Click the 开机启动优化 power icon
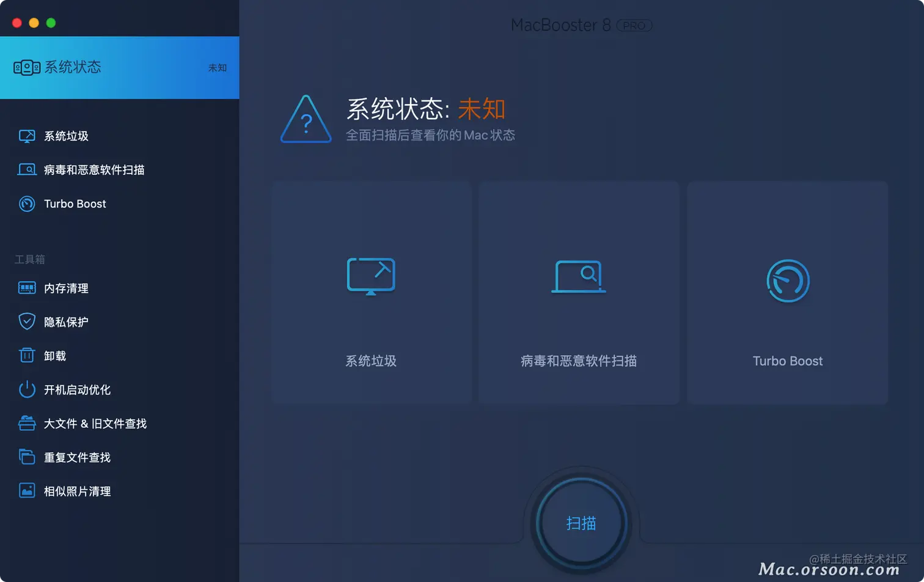Image resolution: width=924 pixels, height=582 pixels. pos(27,389)
